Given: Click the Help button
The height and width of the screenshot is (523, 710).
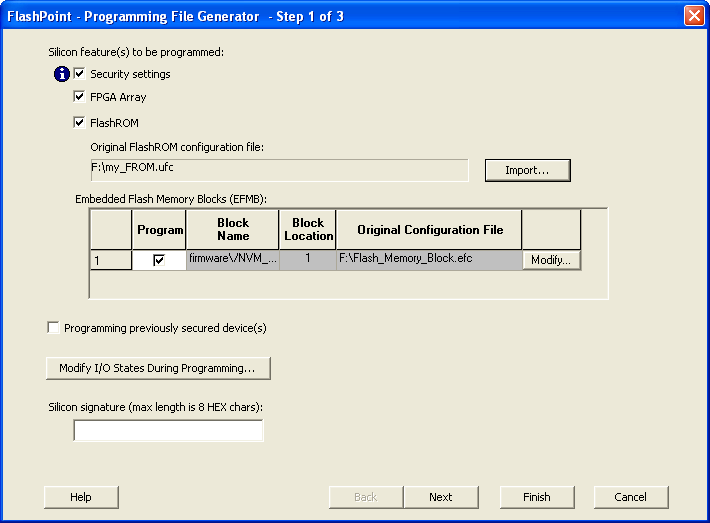Looking at the screenshot, I should coord(81,497).
